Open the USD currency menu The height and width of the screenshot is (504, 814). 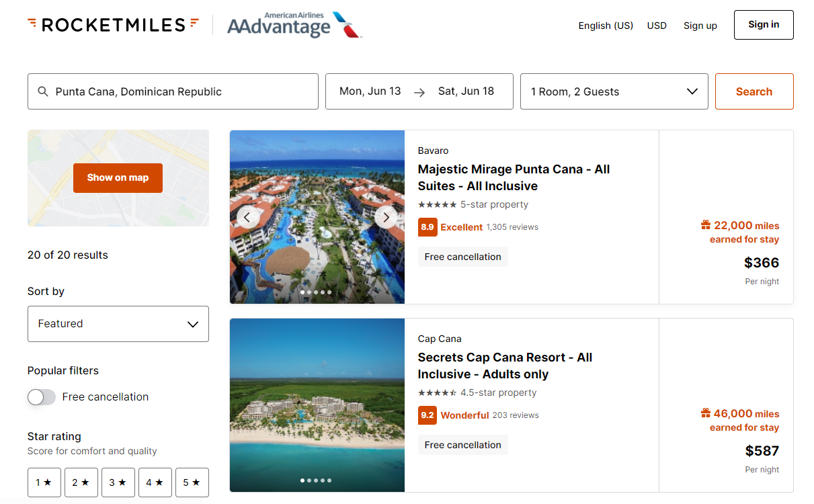coord(657,26)
